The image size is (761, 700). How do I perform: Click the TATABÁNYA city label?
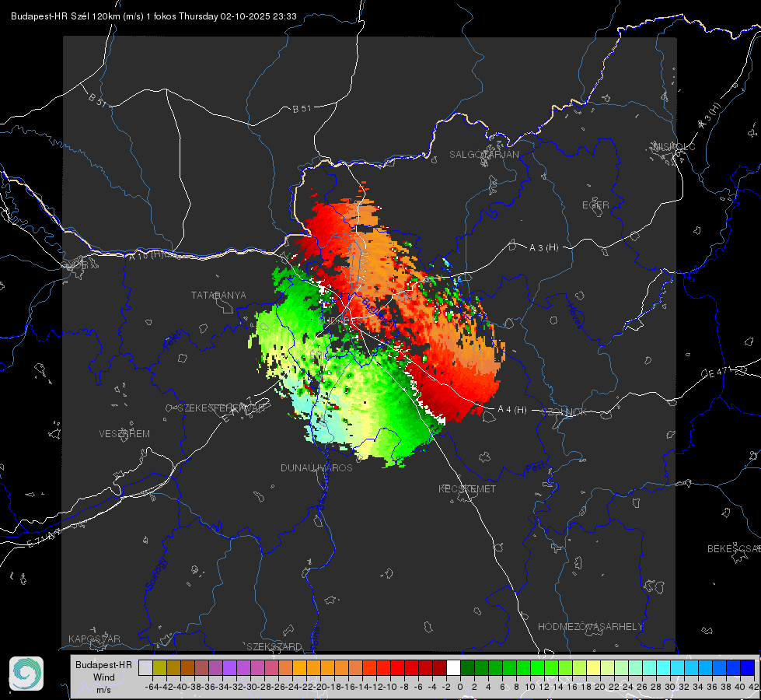click(218, 296)
